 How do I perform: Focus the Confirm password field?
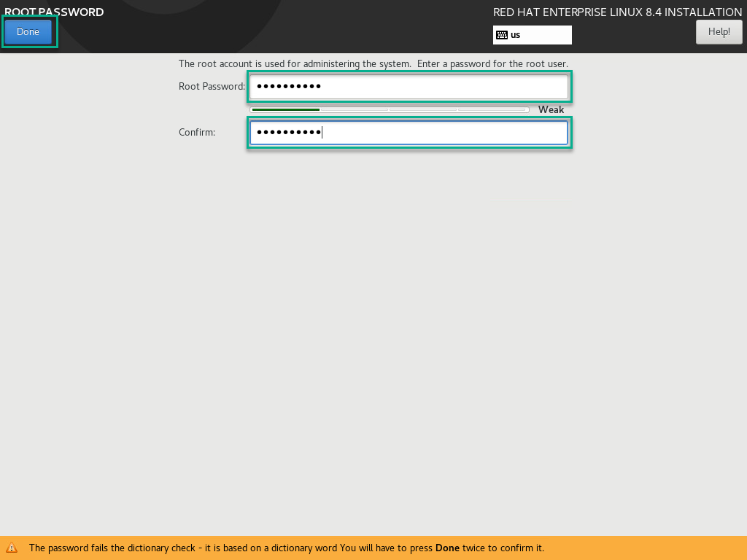tap(409, 133)
